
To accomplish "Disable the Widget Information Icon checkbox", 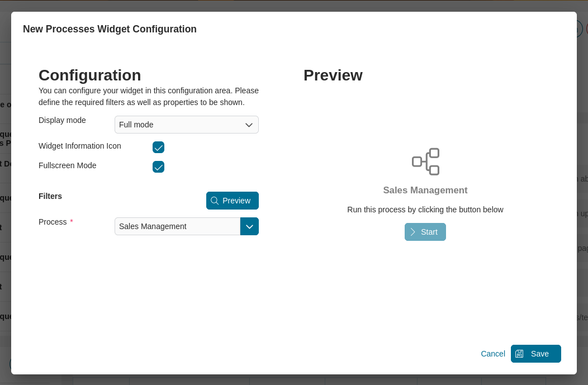I will pos(158,147).
